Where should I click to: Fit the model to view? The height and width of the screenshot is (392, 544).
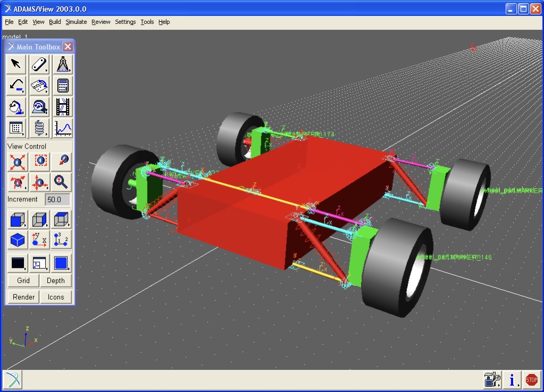pos(18,161)
